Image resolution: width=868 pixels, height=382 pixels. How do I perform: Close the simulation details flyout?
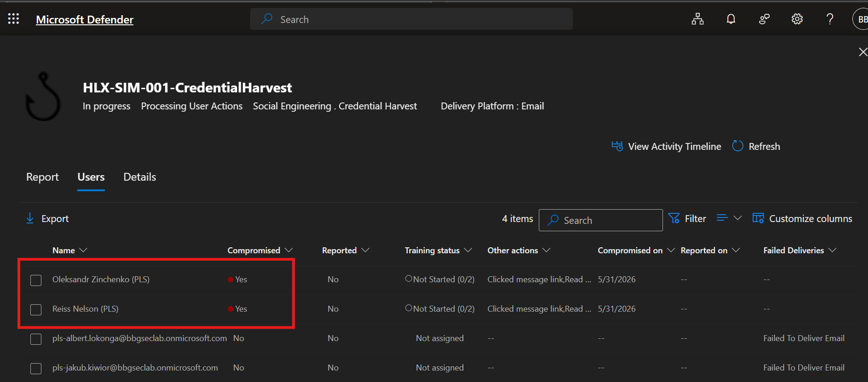tap(862, 52)
